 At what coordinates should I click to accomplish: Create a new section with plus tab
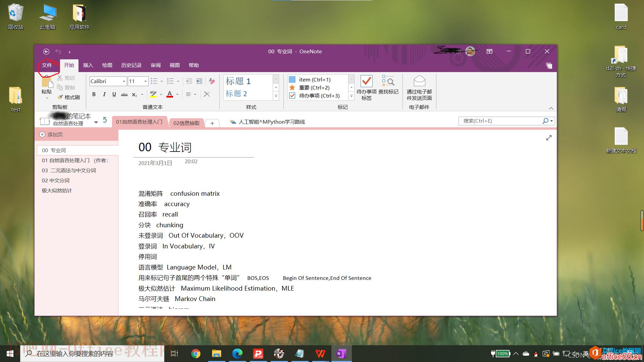[212, 123]
